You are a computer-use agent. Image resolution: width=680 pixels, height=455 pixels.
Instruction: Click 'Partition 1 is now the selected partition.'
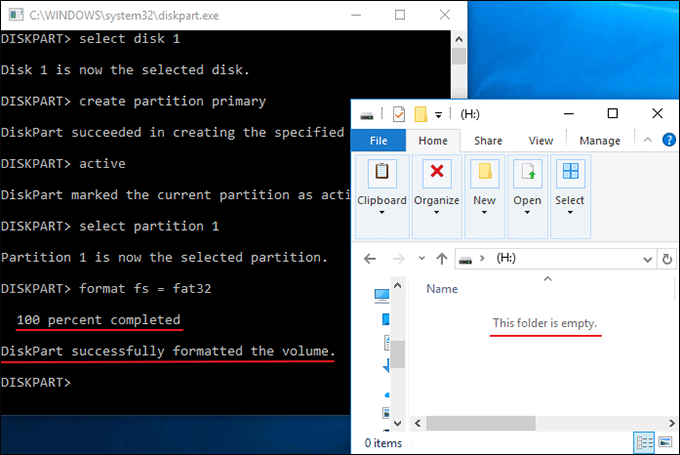164,258
